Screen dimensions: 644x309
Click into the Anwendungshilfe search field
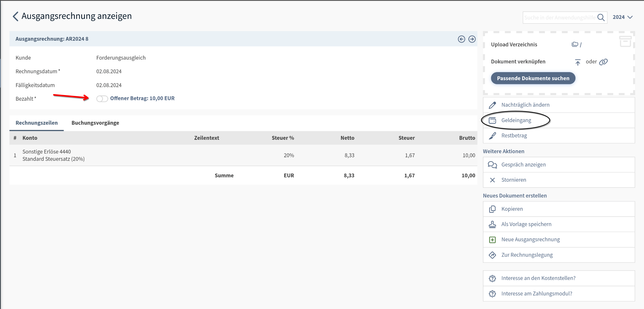pos(559,18)
